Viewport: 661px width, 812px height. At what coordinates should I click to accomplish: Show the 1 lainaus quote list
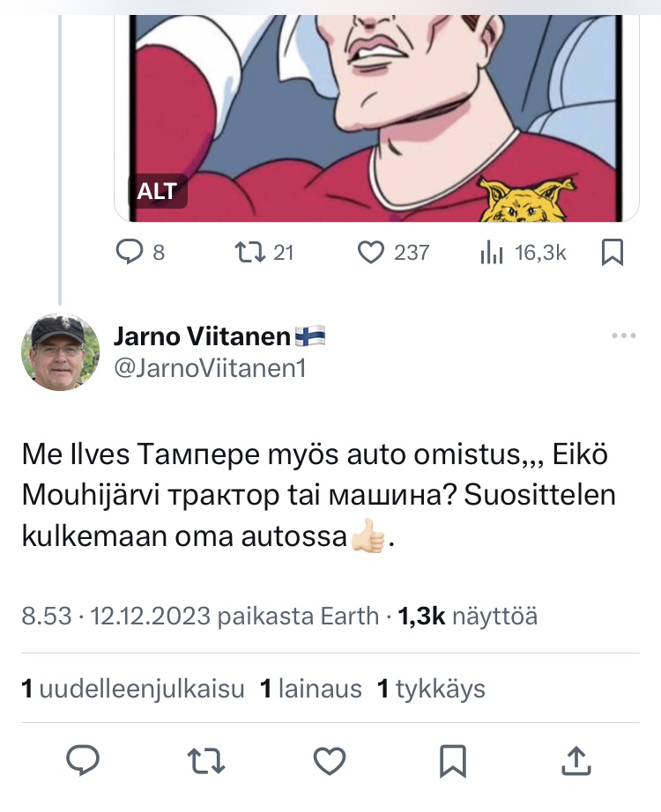(310, 688)
